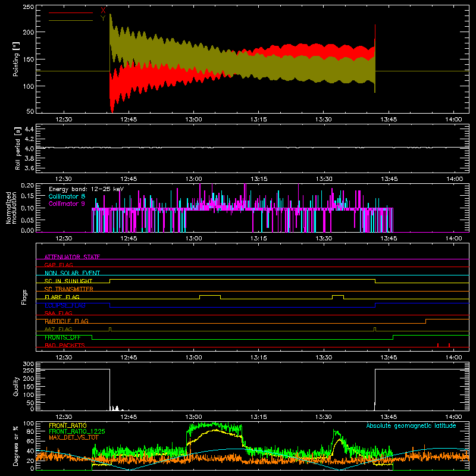
Task: Click the BAD_PACKETS label
Action: [x=65, y=345]
